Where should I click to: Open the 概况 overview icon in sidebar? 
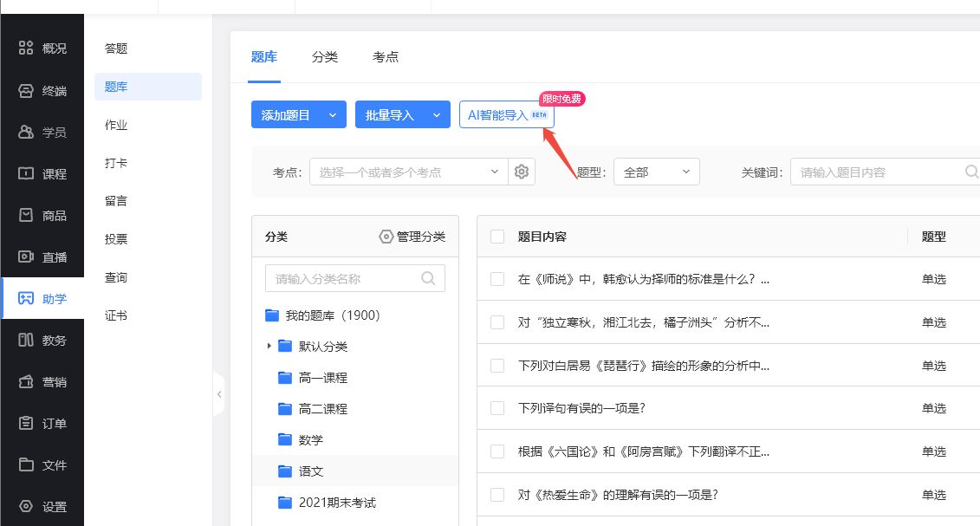26,49
